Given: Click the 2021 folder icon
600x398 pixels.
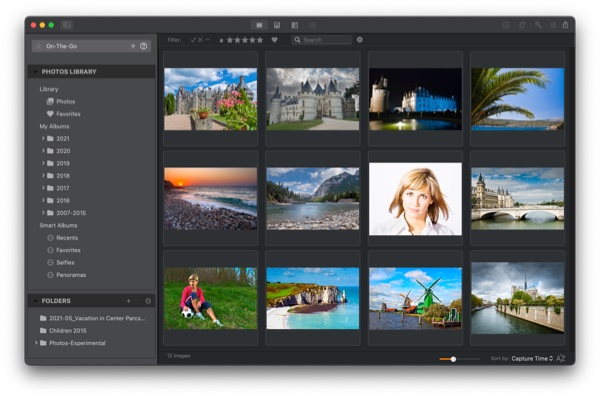Looking at the screenshot, I should click(50, 139).
